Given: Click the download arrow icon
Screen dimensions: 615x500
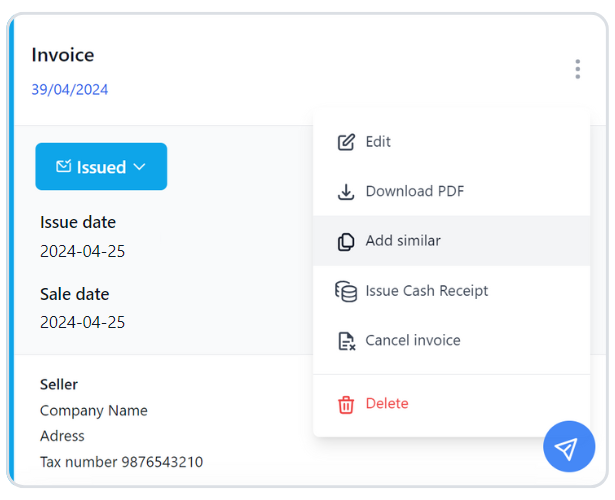Looking at the screenshot, I should point(346,192).
